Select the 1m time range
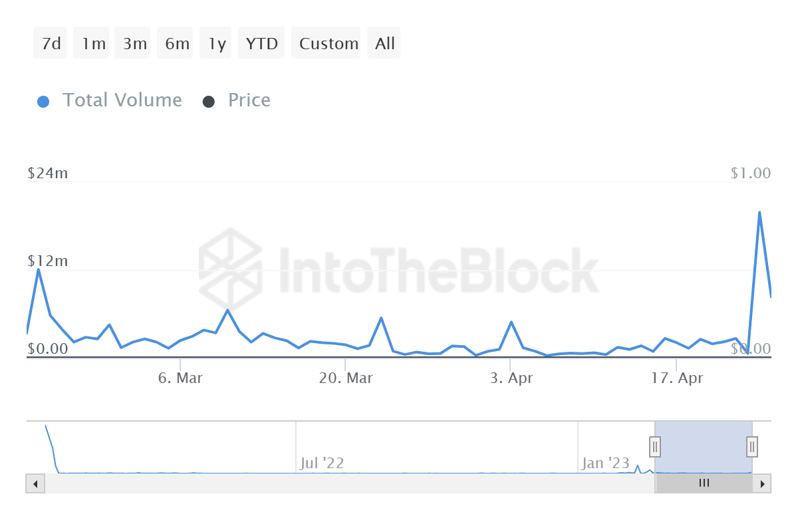Image resolution: width=798 pixels, height=532 pixels. 91,43
